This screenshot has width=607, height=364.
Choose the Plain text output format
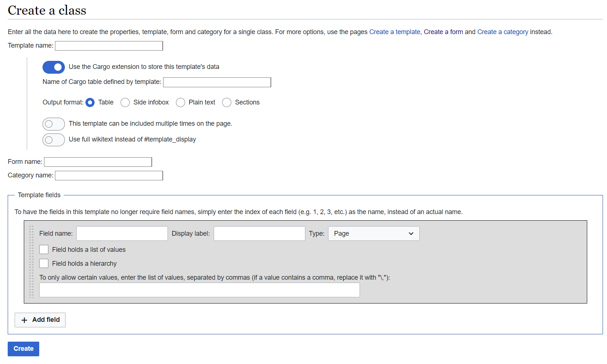tap(180, 103)
